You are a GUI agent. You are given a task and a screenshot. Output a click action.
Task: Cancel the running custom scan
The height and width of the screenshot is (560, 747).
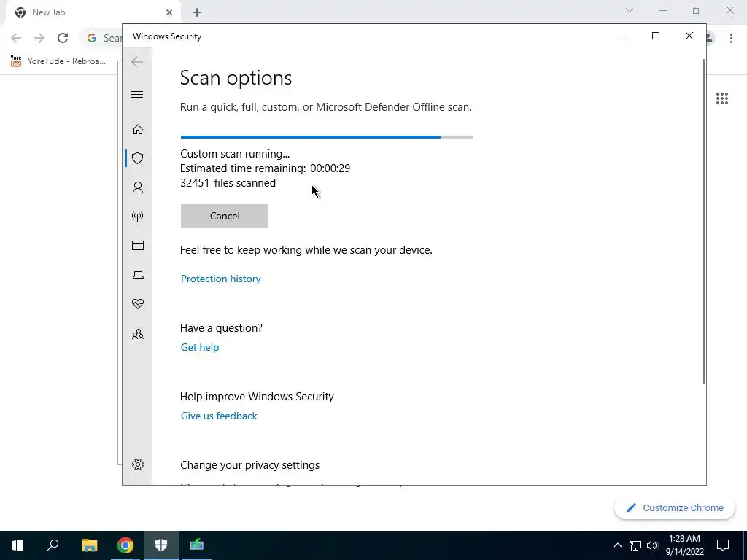225,216
